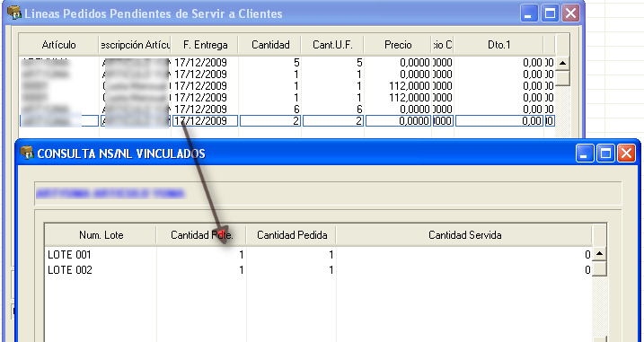The width and height of the screenshot is (644, 342).
Task: Click the Cantidad Pedida column header
Action: pos(292,235)
